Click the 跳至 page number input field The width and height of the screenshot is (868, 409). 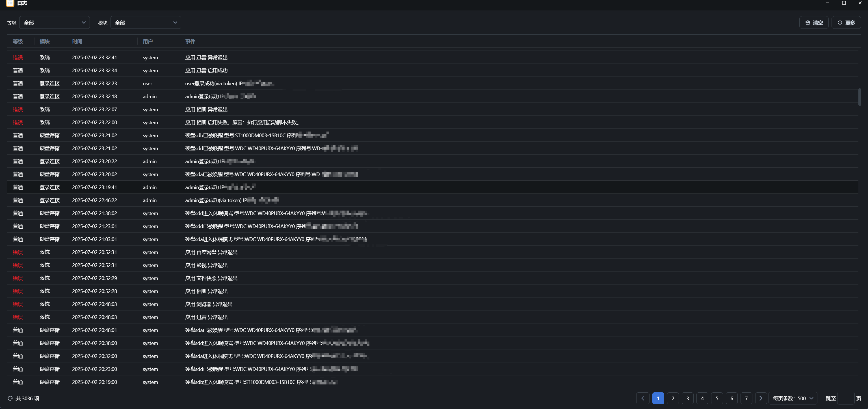[846, 398]
